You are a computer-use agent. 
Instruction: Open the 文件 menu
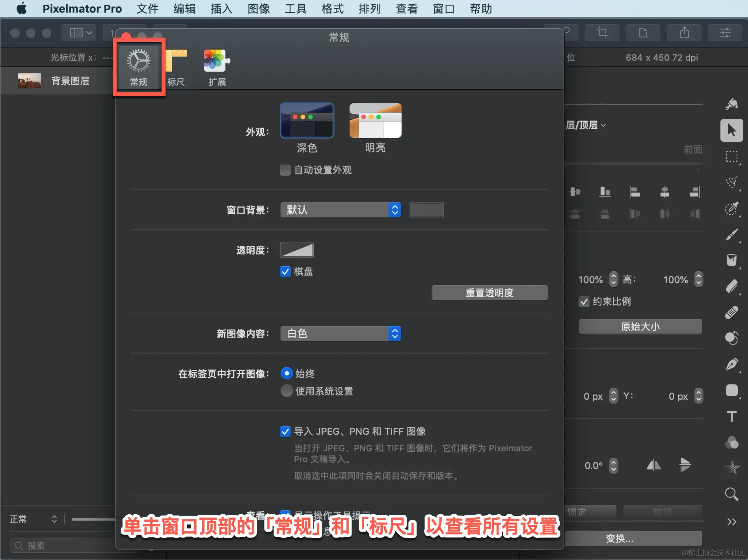[147, 9]
